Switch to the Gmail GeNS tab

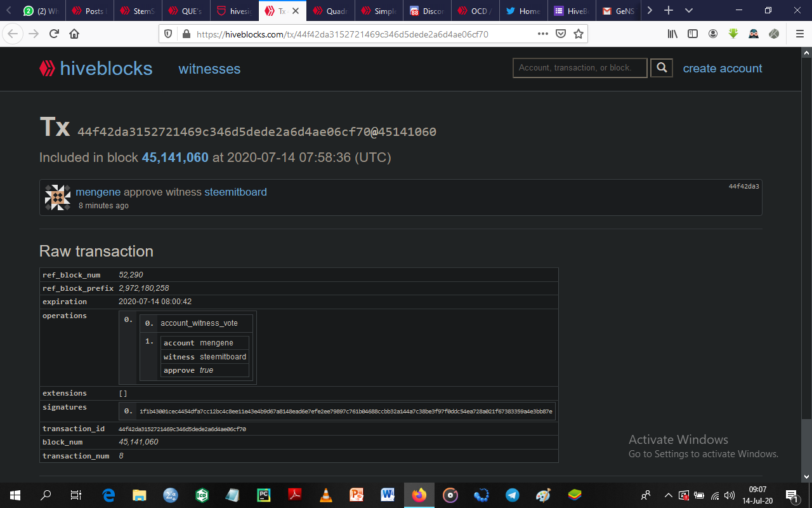(619, 11)
